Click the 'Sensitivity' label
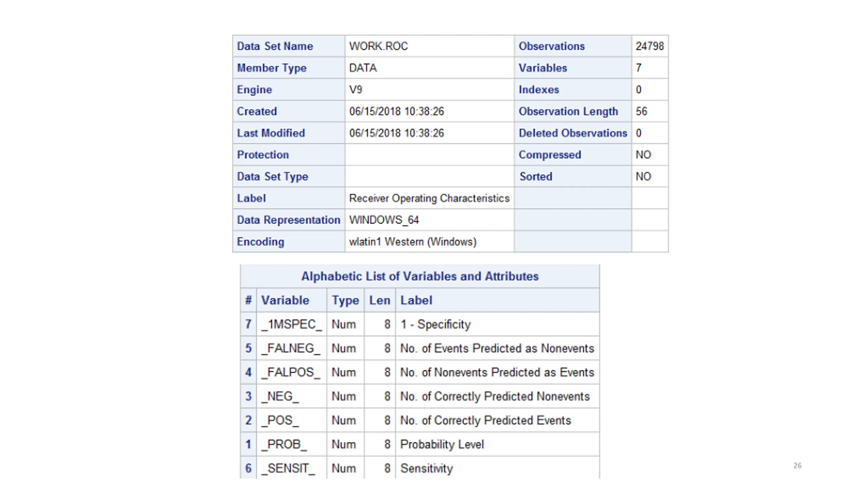Screen dimensions: 868x488 pos(427,469)
